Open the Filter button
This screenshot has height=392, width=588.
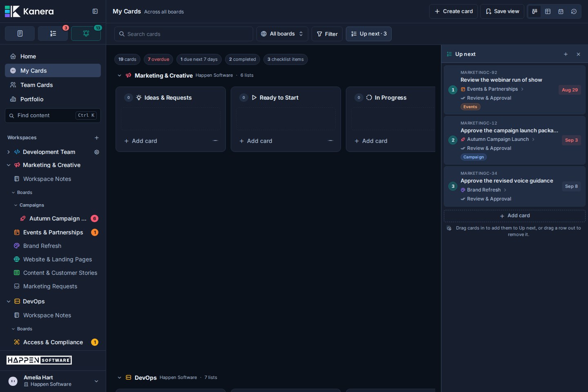327,34
